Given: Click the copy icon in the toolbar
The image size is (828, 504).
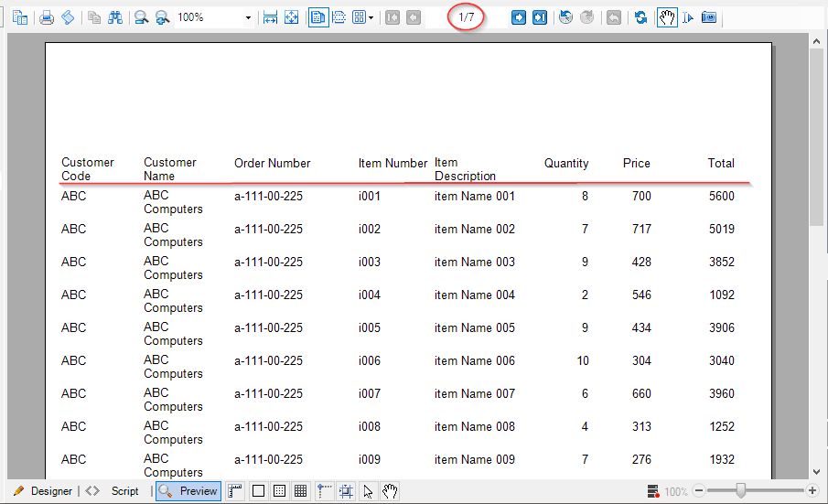Looking at the screenshot, I should [x=94, y=18].
